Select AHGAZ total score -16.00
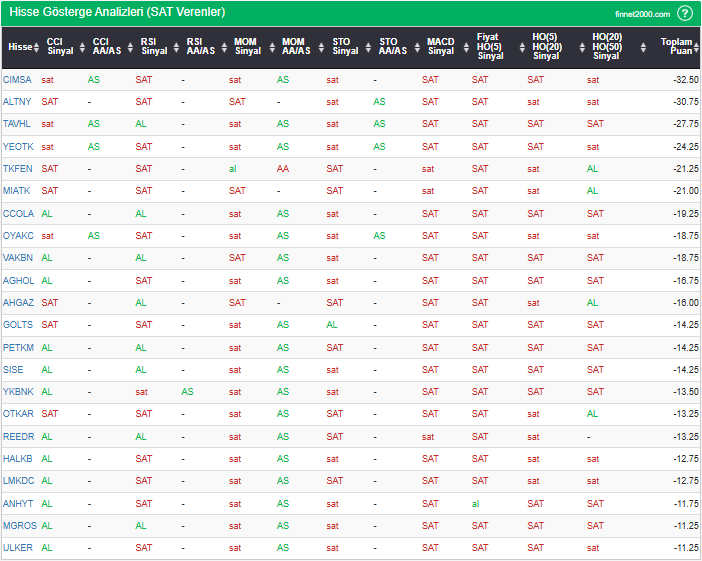 tap(686, 302)
